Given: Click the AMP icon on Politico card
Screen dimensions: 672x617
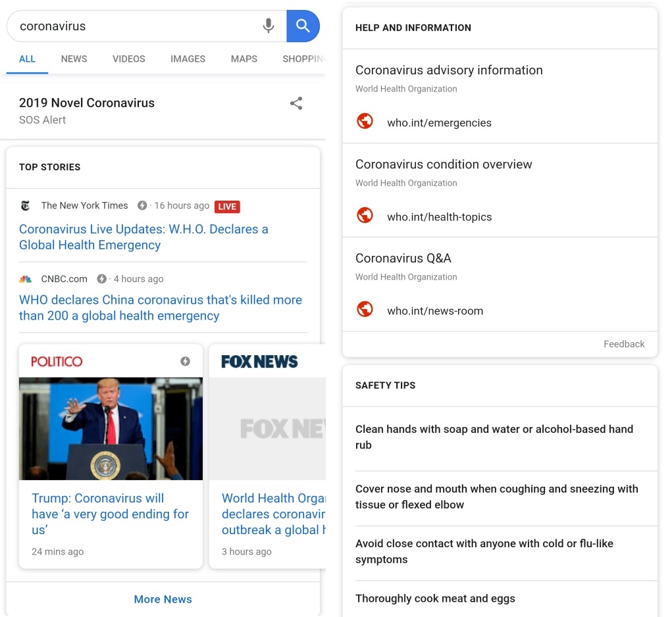Looking at the screenshot, I should click(x=185, y=361).
